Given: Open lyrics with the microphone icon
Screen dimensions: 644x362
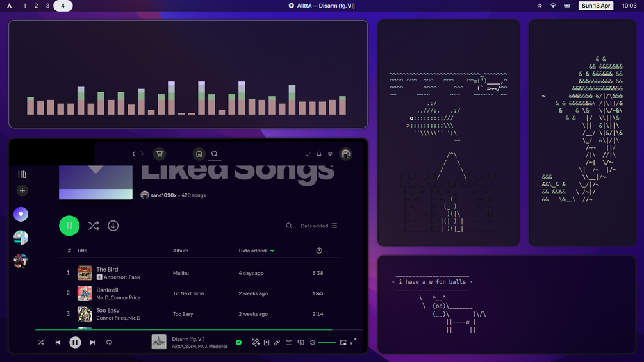Looking at the screenshot, I should pyautogui.click(x=277, y=342).
